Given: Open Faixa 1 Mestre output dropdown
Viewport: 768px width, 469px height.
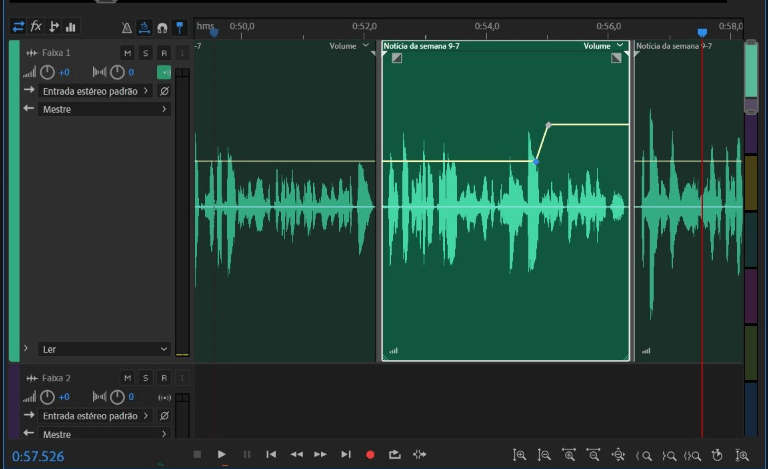Looking at the screenshot, I should pyautogui.click(x=104, y=109).
